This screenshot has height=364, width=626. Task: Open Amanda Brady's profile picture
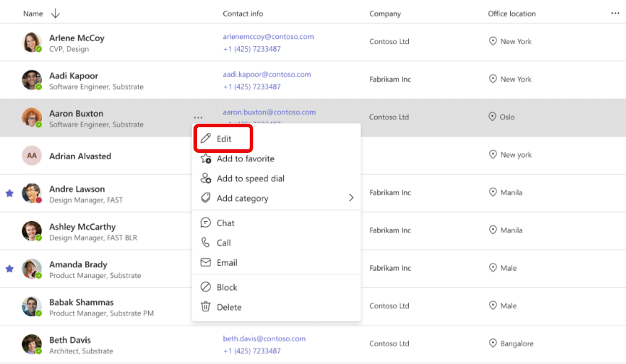click(32, 269)
